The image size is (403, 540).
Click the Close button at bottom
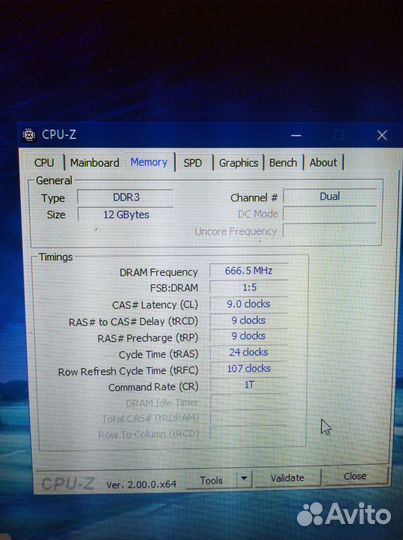(355, 476)
